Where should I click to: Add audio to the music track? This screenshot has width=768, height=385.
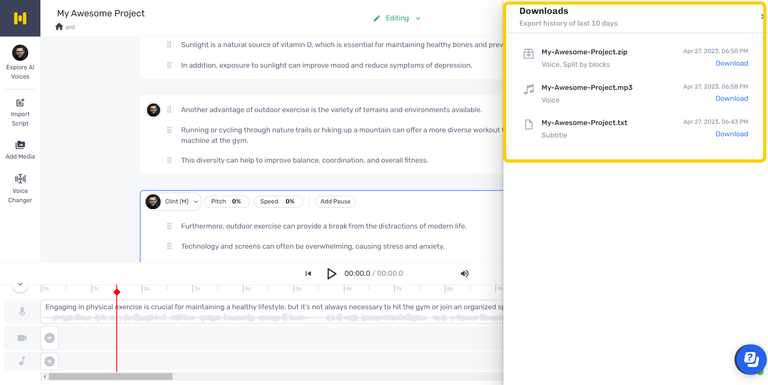click(x=49, y=361)
